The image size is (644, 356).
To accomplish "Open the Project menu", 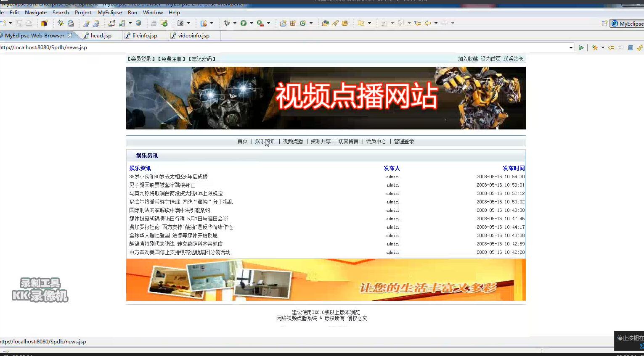I will coord(83,13).
